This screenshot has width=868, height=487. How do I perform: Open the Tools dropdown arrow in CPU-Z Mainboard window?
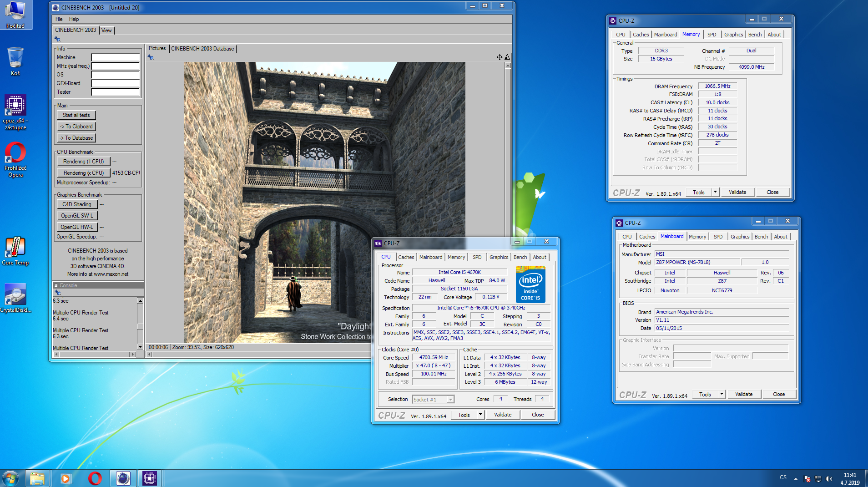722,394
